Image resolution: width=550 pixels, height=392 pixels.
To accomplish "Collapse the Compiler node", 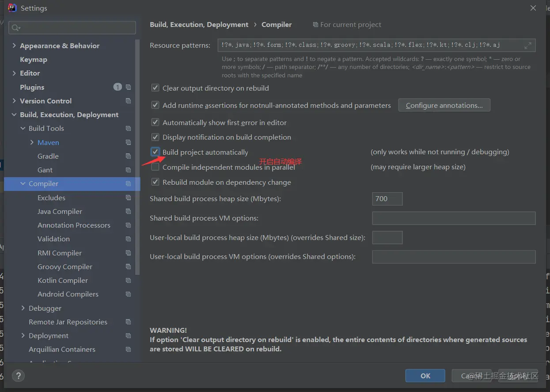I will click(23, 184).
